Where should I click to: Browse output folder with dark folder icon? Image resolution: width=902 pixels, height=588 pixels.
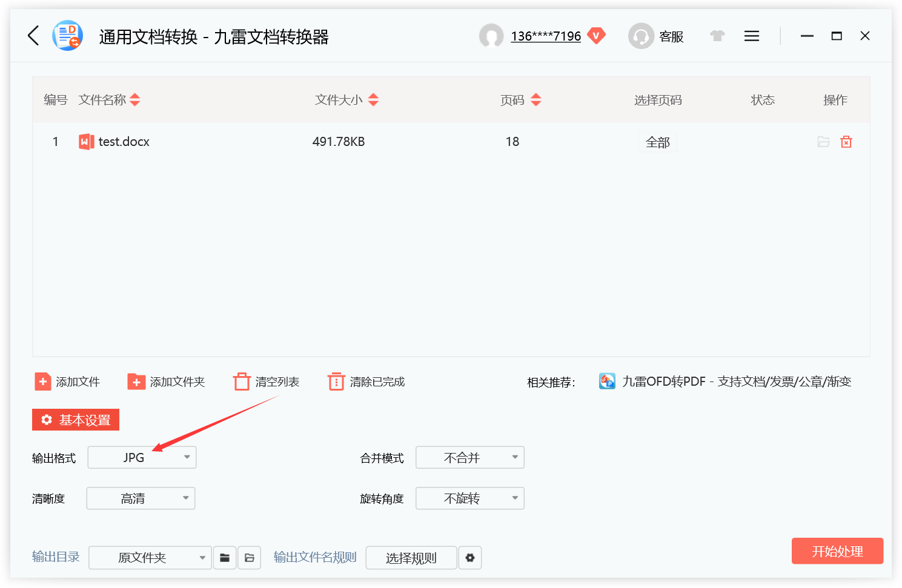point(225,558)
